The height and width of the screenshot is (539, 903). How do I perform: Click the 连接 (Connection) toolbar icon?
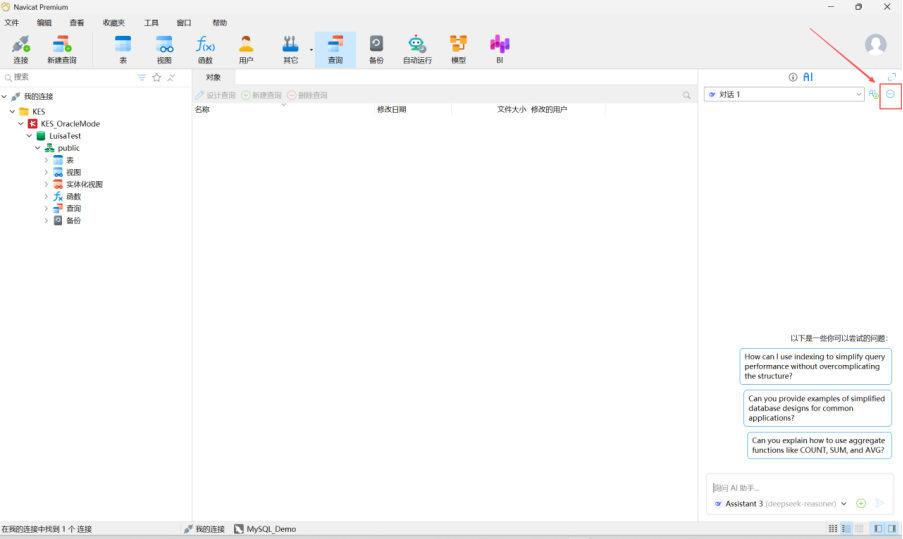click(x=21, y=49)
